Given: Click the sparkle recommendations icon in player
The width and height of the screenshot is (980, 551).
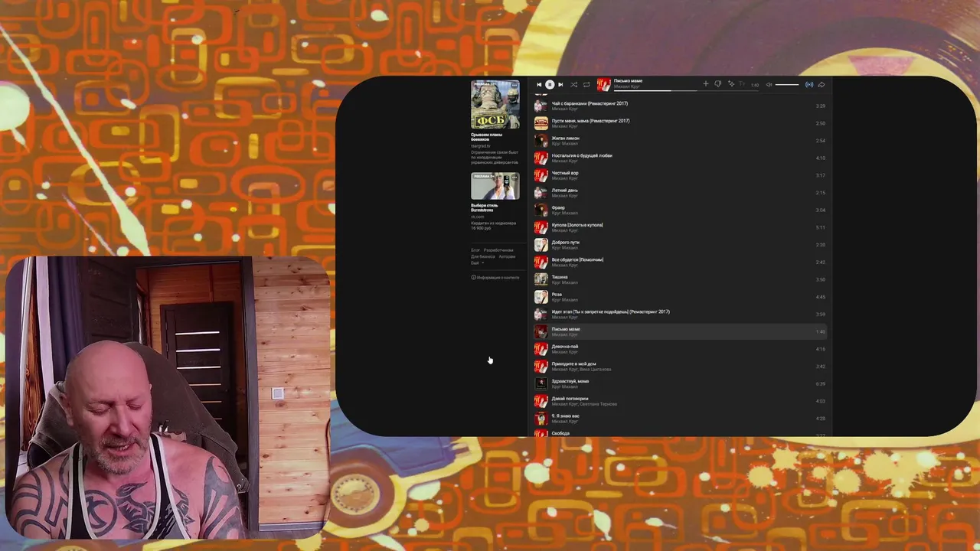Looking at the screenshot, I should pos(731,83).
